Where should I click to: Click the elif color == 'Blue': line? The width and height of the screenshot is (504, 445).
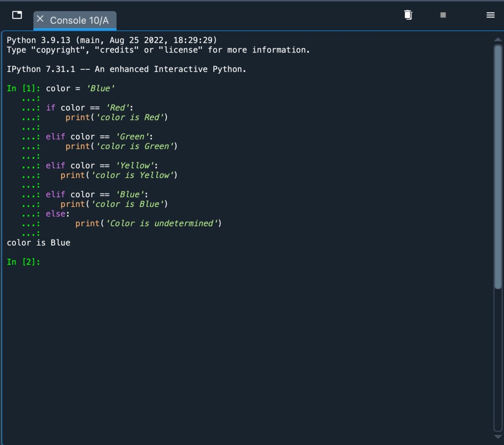tap(97, 195)
